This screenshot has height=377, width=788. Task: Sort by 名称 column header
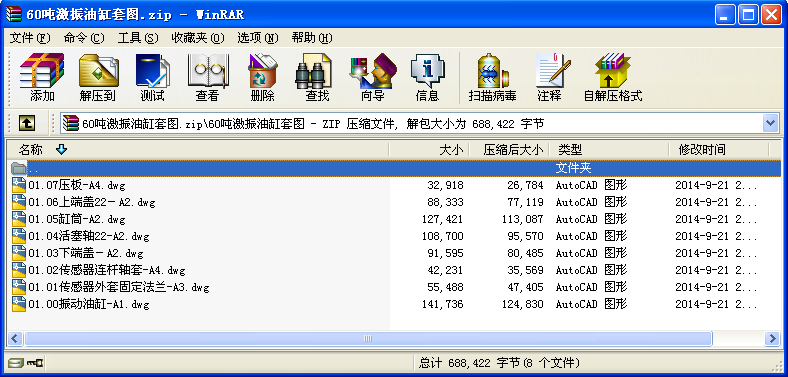(x=198, y=149)
